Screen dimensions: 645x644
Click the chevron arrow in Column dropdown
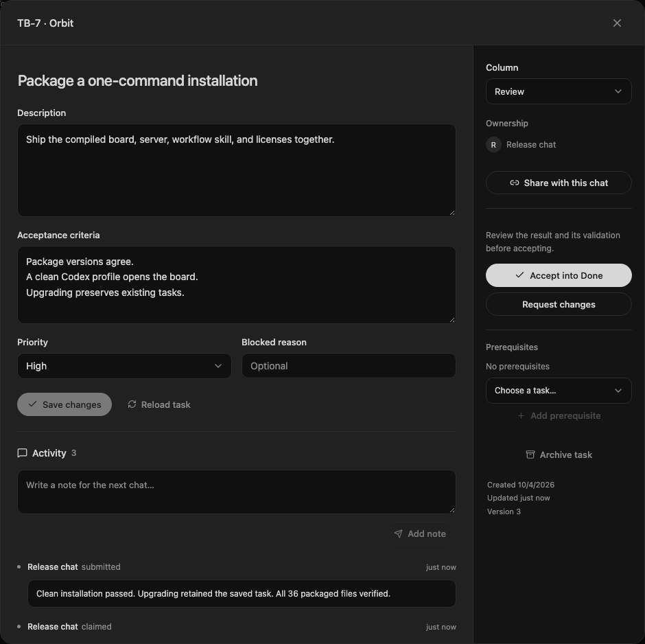[x=618, y=91]
